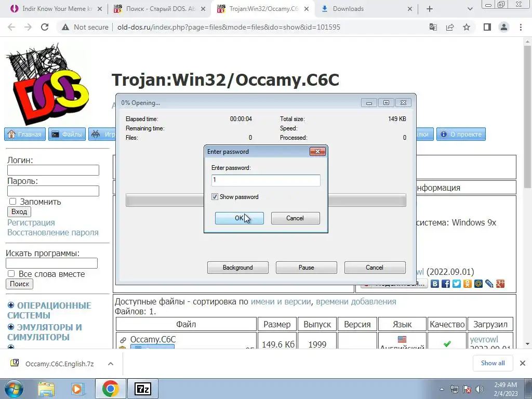Click the address bar URL
This screenshot has width=532, height=399.
(x=229, y=27)
